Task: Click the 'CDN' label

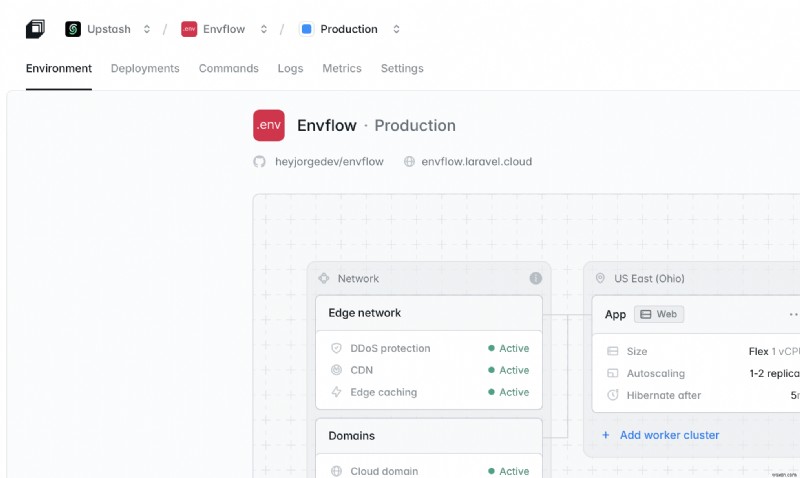Action: click(x=361, y=370)
